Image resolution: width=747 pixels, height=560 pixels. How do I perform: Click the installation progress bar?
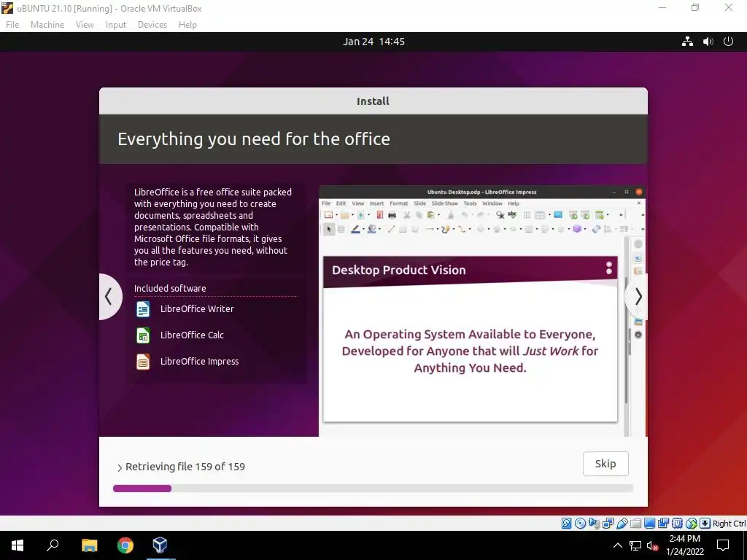pos(373,488)
